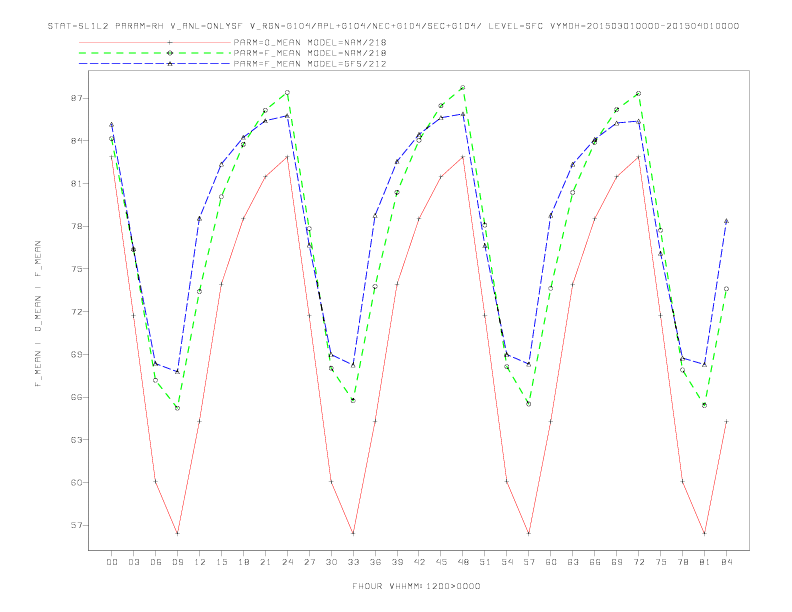This screenshot has height=612, width=792.
Task: Click x-axis forecast hour 36
Action: click(375, 562)
